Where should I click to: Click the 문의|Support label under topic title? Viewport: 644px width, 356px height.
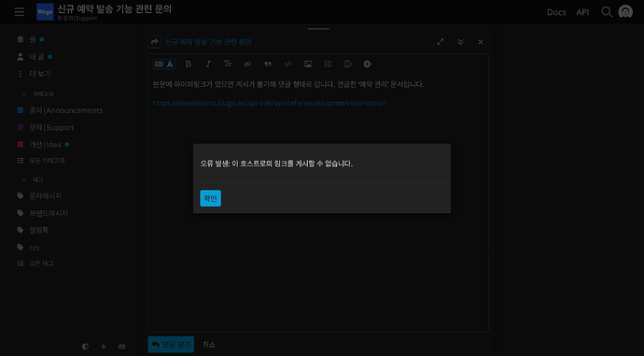pos(77,18)
